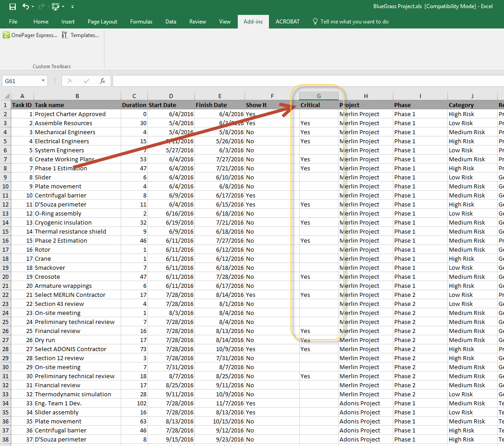Open Customize Quick Access Toolbar dropdown
This screenshot has height=446, width=504.
73,7
